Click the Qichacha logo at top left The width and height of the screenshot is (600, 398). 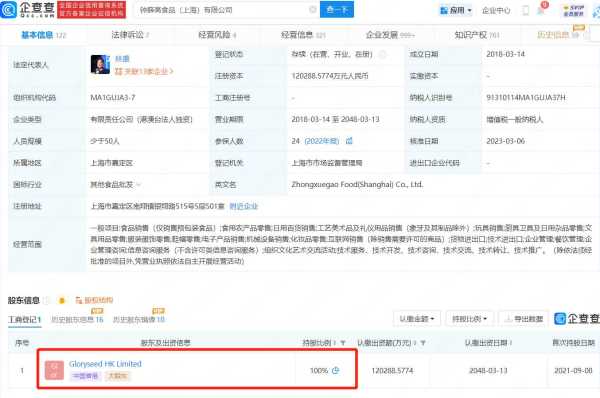coord(27,10)
